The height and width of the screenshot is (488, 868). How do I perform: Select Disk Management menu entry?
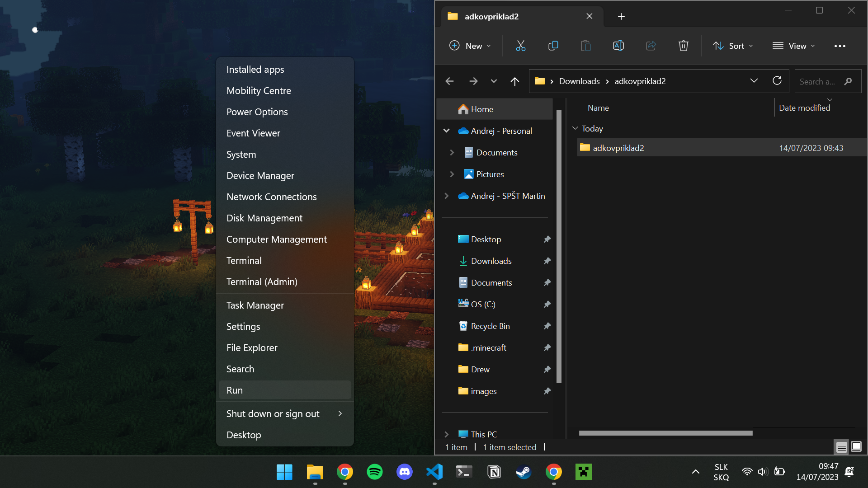[285, 218]
